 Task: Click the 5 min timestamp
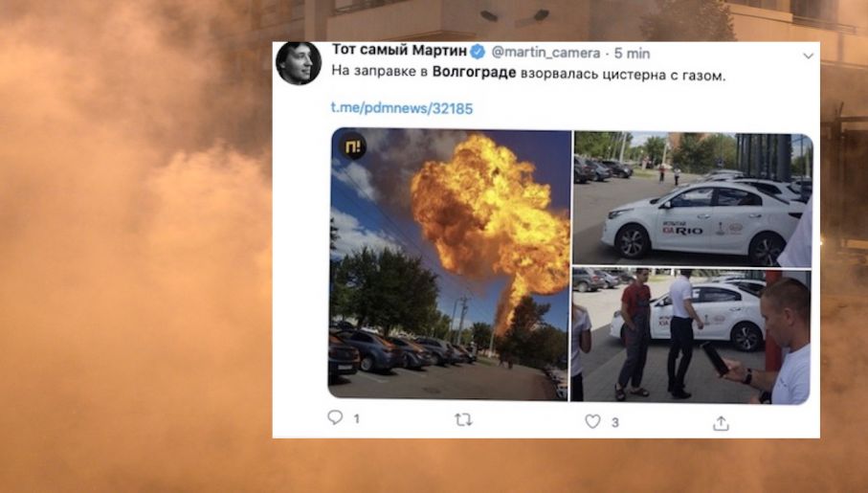[633, 54]
